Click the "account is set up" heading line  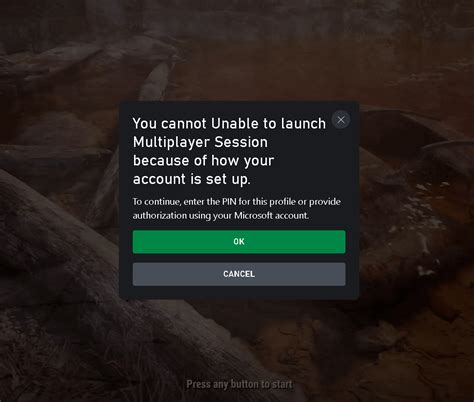point(191,179)
